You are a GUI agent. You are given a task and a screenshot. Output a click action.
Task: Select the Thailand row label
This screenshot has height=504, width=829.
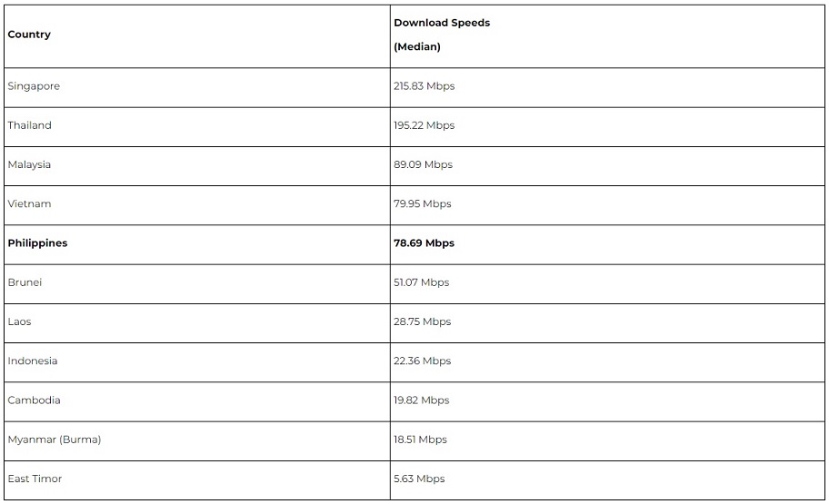coord(30,125)
